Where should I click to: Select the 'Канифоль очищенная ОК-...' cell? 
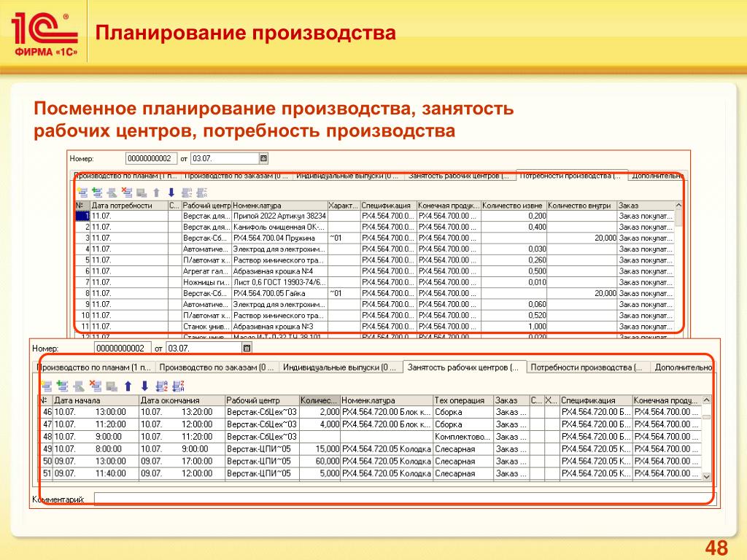(279, 227)
